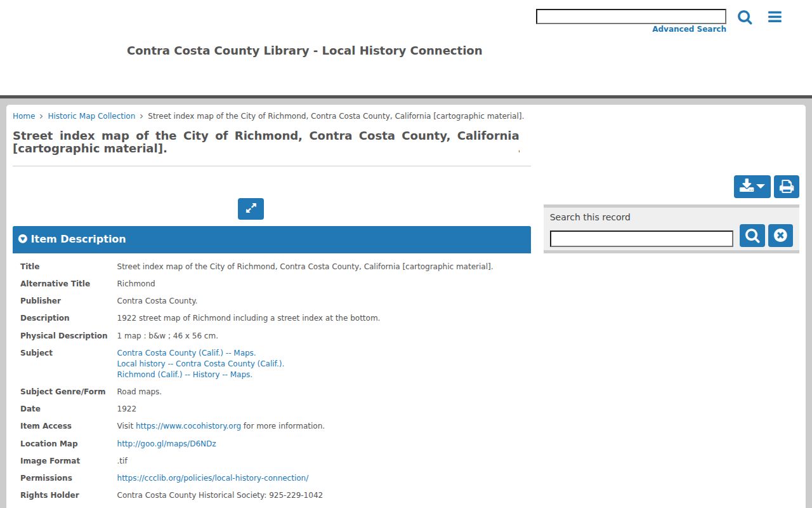This screenshot has height=508, width=812.
Task: Open the hamburger menu icon
Action: pyautogui.click(x=775, y=17)
